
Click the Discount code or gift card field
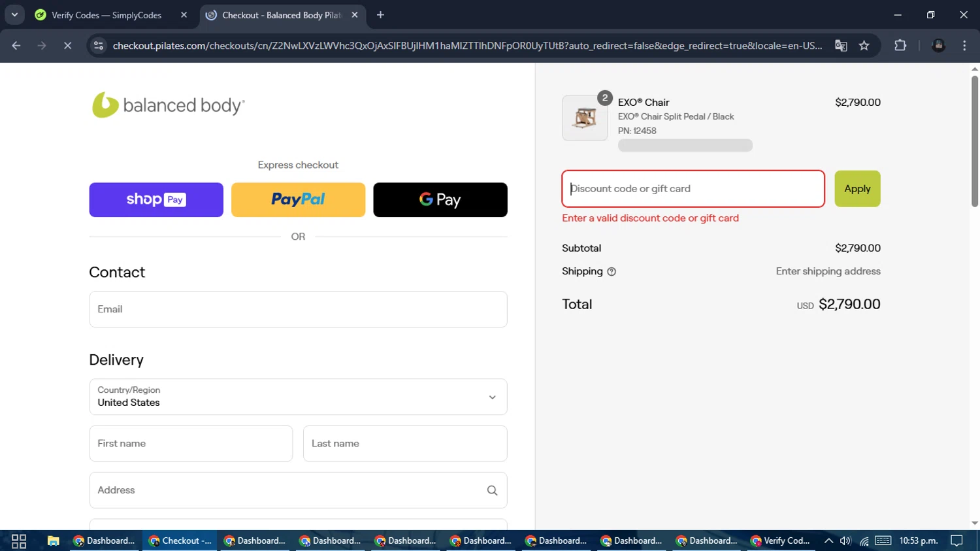[x=693, y=189]
